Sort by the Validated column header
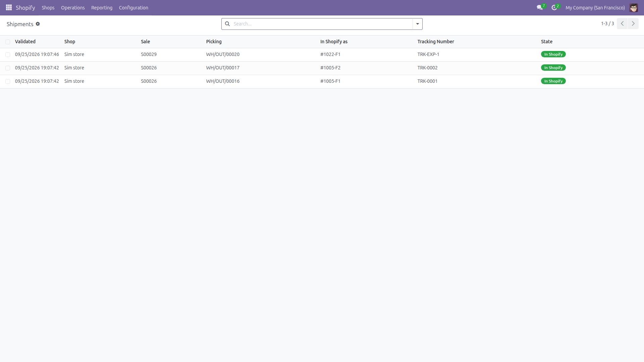 pos(25,42)
